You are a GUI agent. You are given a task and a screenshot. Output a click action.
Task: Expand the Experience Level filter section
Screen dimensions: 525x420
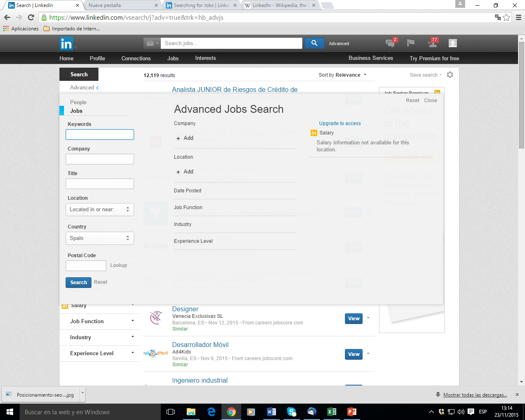coord(100,354)
